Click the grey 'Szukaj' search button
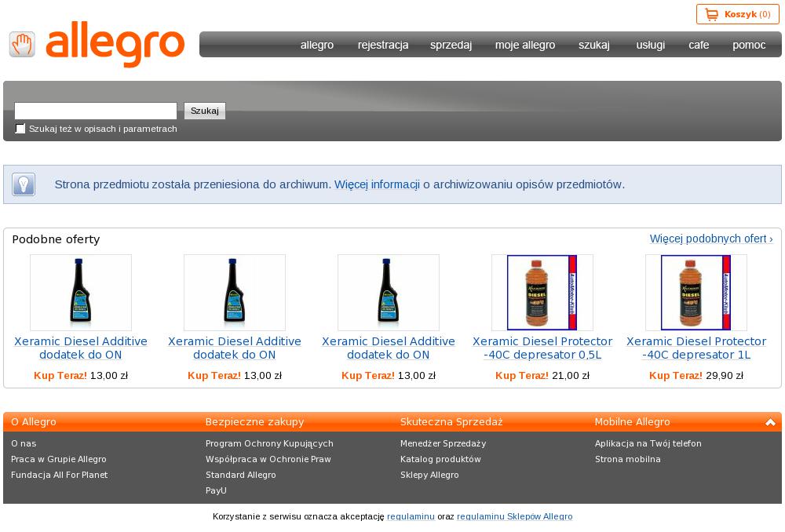 (x=205, y=111)
